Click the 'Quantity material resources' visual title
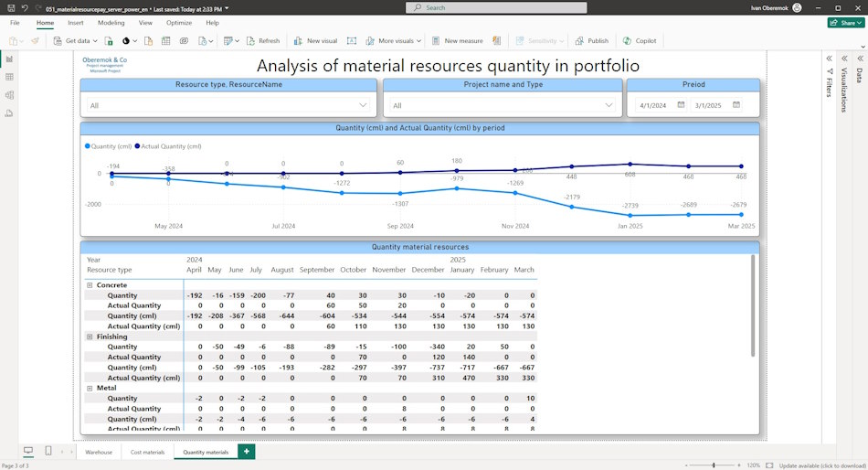868x470 pixels. (x=420, y=247)
